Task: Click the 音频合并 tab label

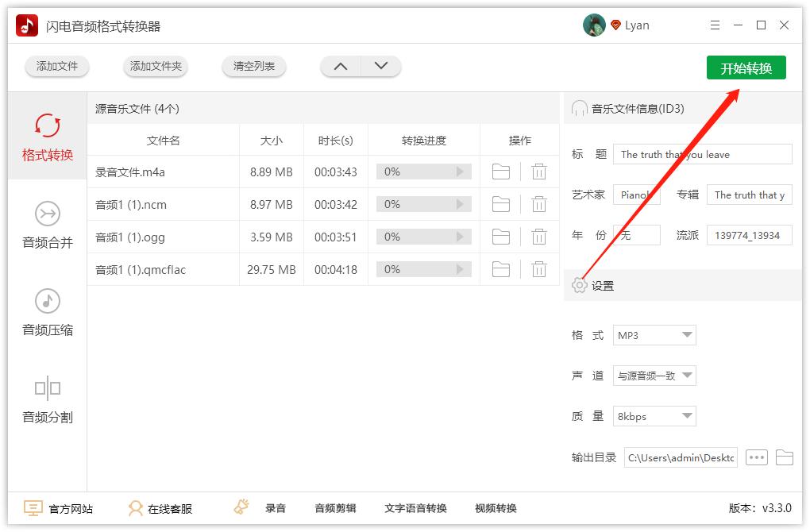Action: click(48, 242)
